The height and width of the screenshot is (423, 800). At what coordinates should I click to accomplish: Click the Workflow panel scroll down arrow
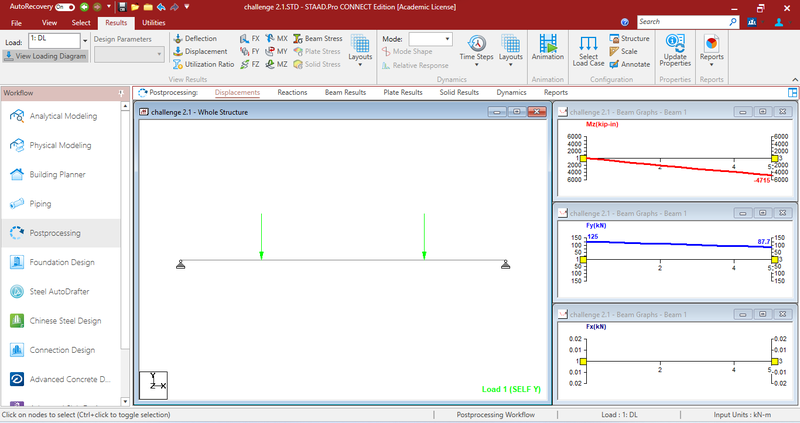126,402
